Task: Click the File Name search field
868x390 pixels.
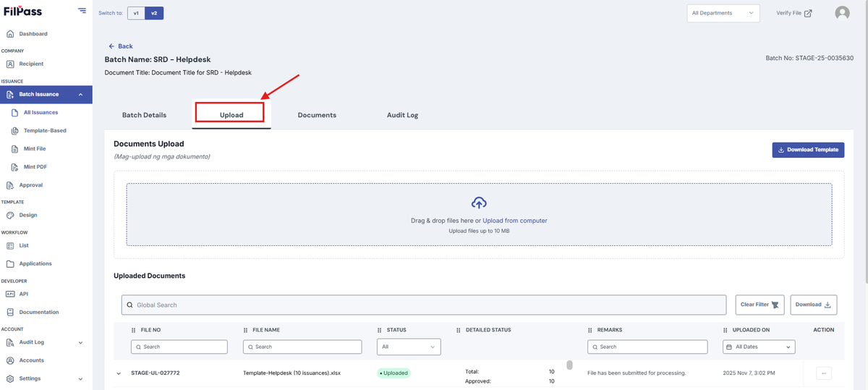Action: coord(302,347)
